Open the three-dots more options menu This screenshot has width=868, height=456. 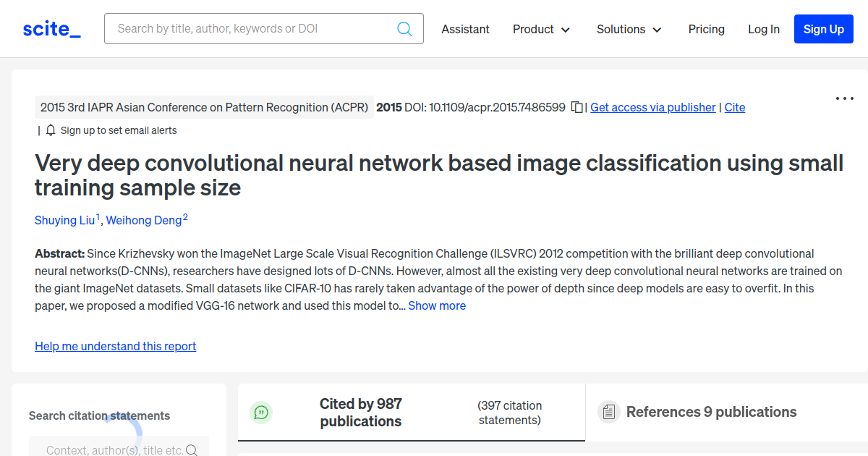click(x=844, y=98)
